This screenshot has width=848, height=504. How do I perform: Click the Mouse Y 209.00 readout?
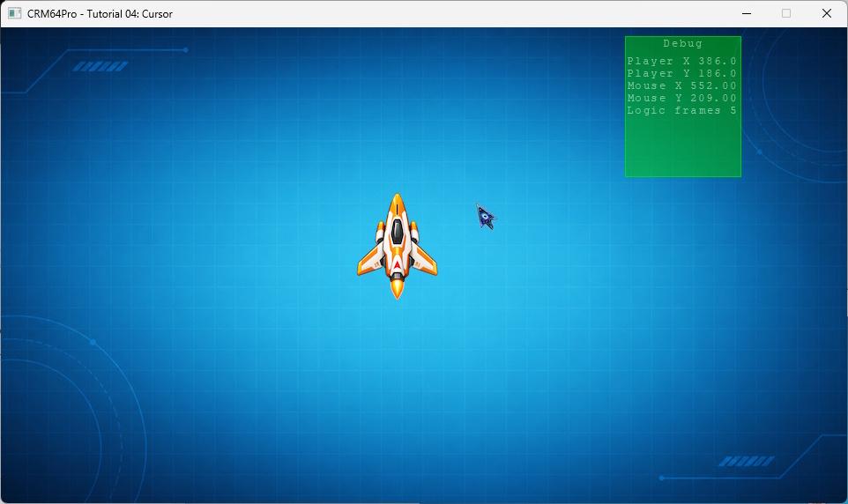click(682, 98)
